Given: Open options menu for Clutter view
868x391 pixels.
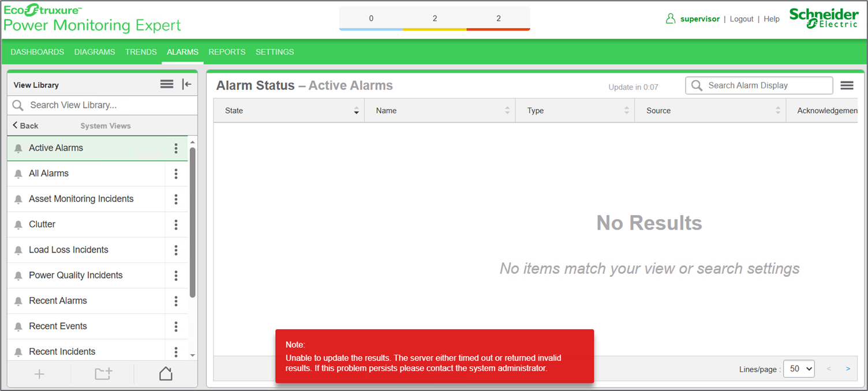Looking at the screenshot, I should tap(176, 224).
